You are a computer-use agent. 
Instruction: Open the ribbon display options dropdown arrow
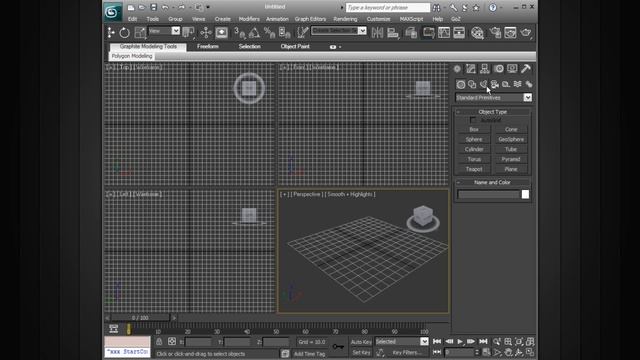[x=340, y=47]
